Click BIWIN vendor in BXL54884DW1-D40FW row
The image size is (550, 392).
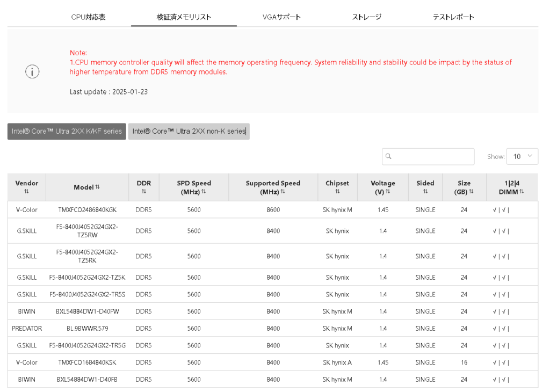(x=27, y=311)
